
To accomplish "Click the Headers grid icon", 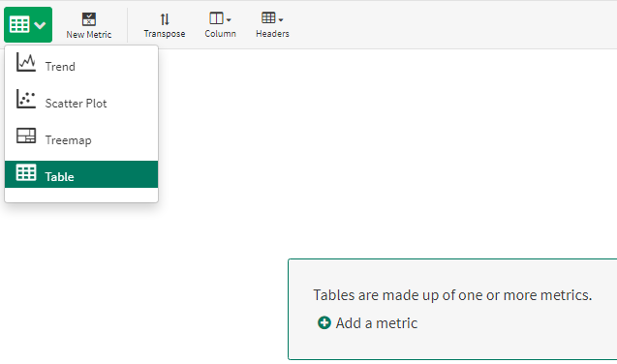I will 268,17.
